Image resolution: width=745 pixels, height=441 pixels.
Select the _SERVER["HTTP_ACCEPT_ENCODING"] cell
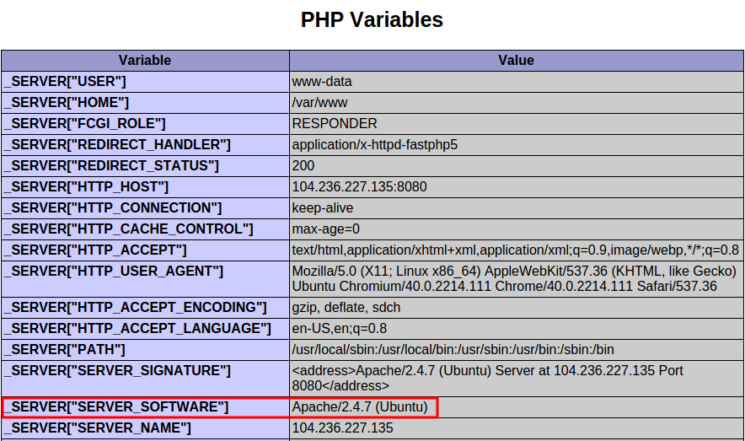[x=145, y=308]
